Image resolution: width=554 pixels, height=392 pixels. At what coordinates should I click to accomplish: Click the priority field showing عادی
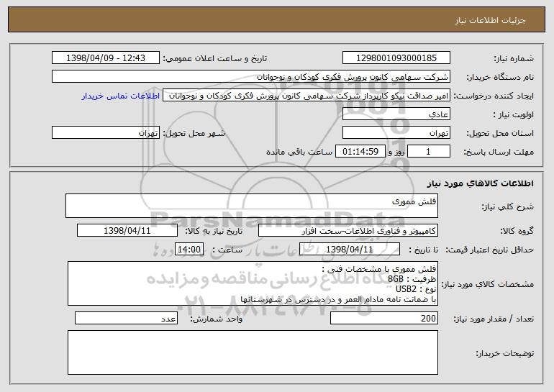pyautogui.click(x=396, y=114)
